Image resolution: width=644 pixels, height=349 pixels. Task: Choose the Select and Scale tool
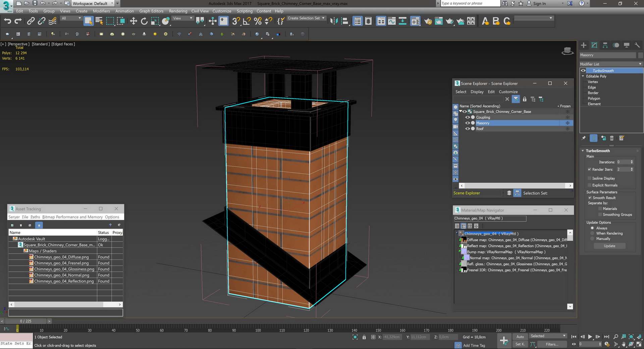pos(155,21)
